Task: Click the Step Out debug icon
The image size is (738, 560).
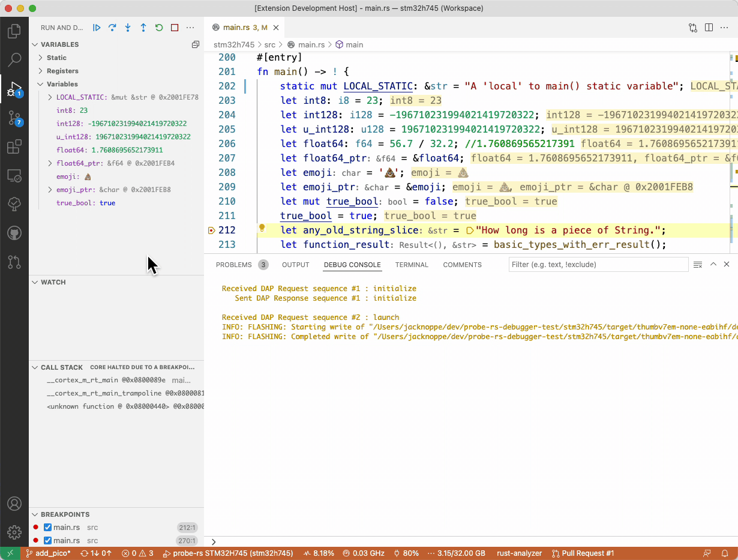Action: coord(143,28)
